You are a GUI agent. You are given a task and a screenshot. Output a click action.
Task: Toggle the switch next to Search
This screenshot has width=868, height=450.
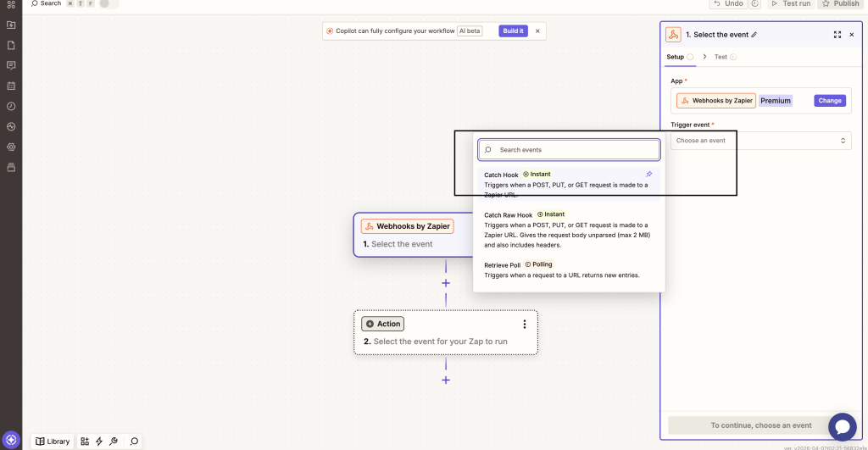pyautogui.click(x=108, y=3)
